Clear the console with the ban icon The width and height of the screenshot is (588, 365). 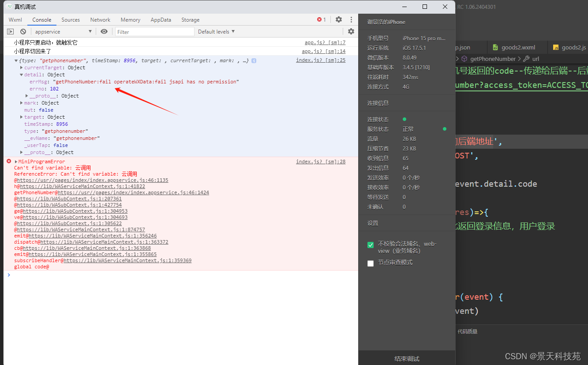(x=23, y=32)
